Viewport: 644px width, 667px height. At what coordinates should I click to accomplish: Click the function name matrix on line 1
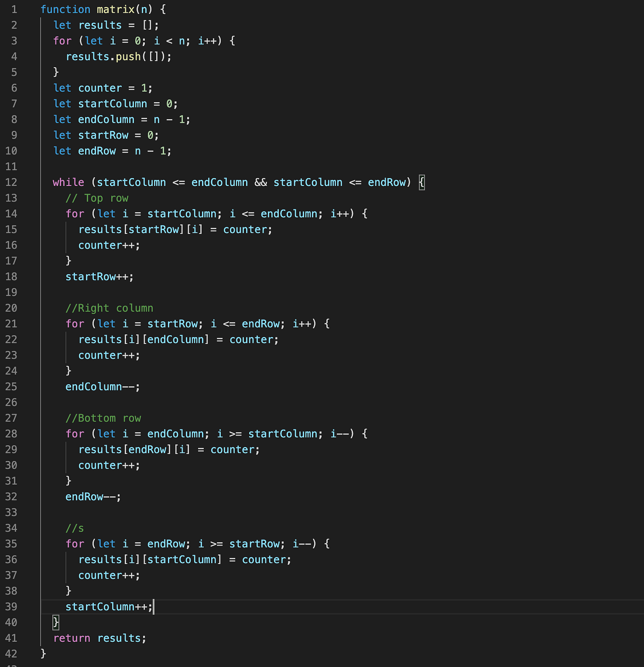115,9
